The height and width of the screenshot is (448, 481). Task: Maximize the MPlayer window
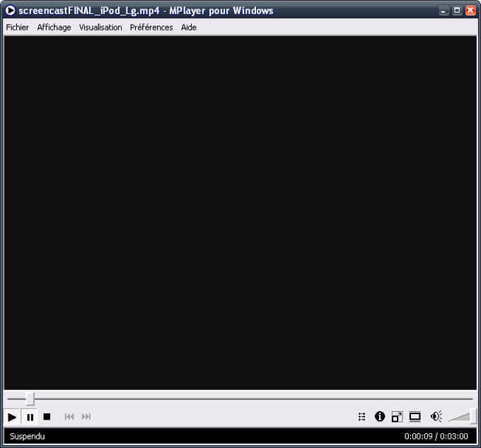coord(457,11)
